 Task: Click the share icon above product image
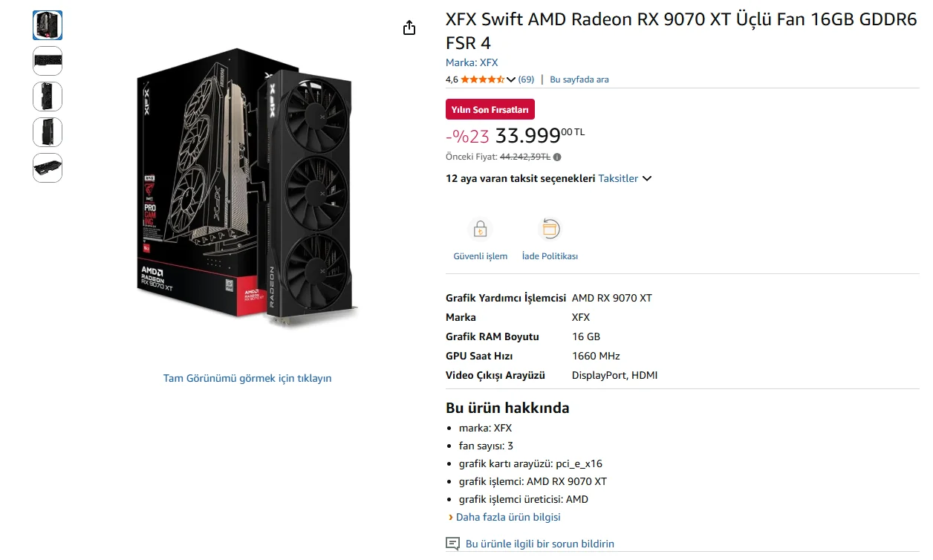point(409,28)
